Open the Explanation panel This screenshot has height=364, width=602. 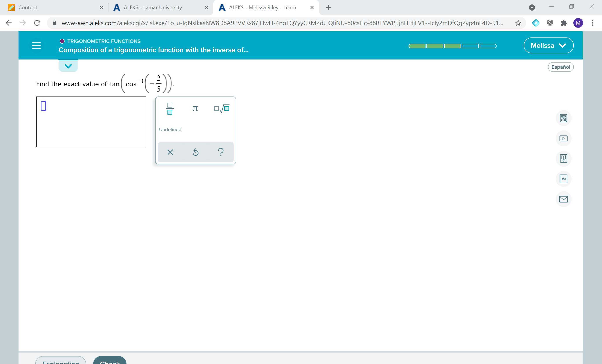[60, 362]
